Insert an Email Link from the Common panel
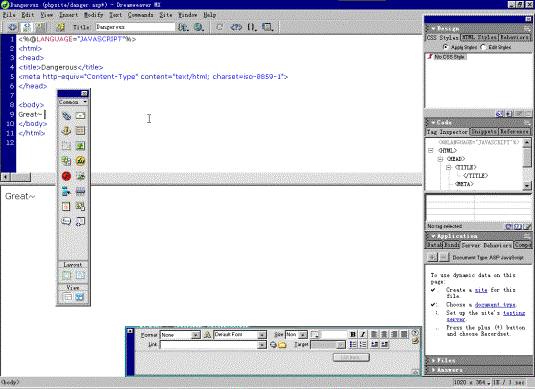 (x=81, y=116)
